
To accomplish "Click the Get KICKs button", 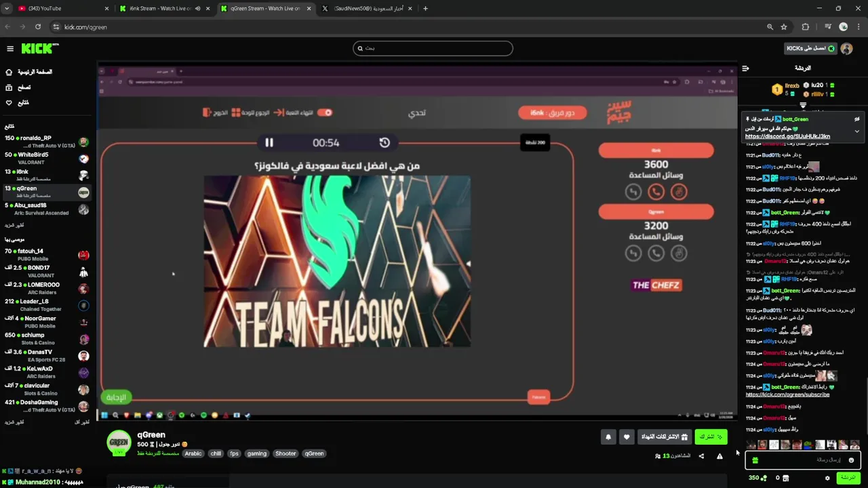I will pos(810,49).
